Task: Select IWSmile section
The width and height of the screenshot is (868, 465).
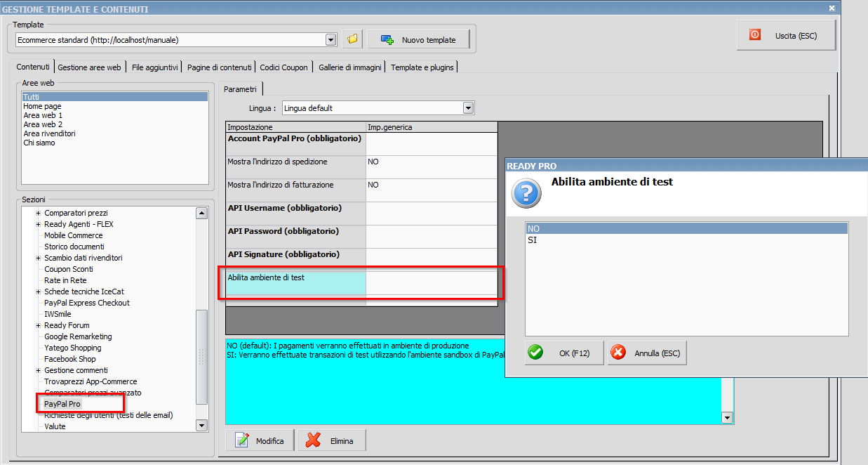Action: [58, 314]
